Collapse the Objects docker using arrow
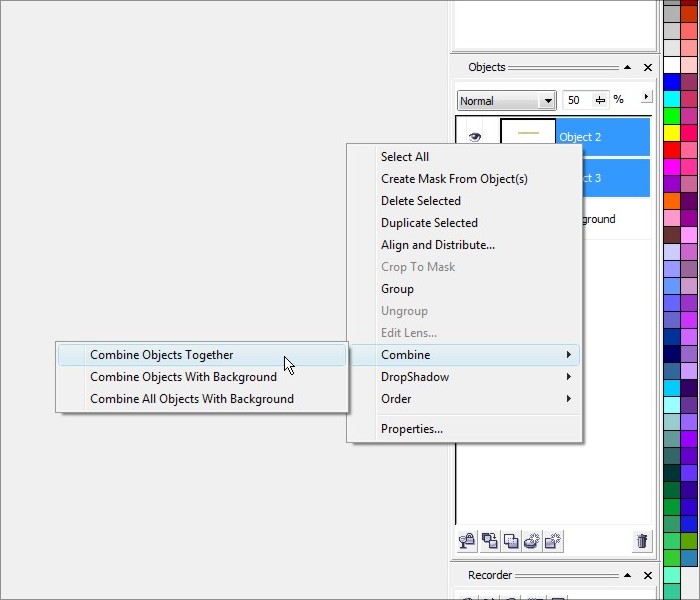Viewport: 700px width, 600px height. pos(628,68)
